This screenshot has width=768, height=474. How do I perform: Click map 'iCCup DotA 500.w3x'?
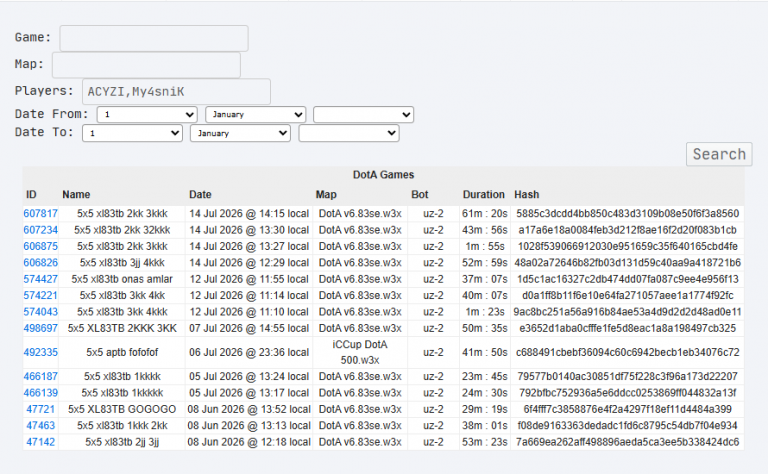tap(360, 352)
